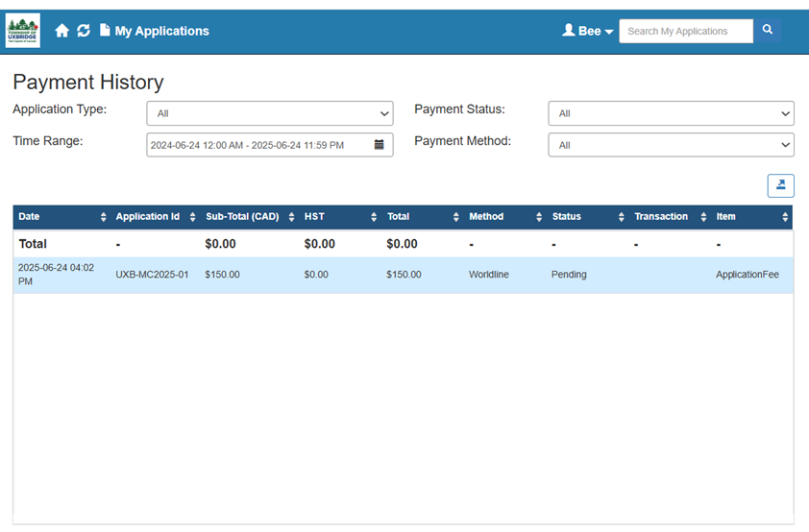Click the Township of Uxbridge logo
The image size is (809, 532).
click(x=23, y=31)
